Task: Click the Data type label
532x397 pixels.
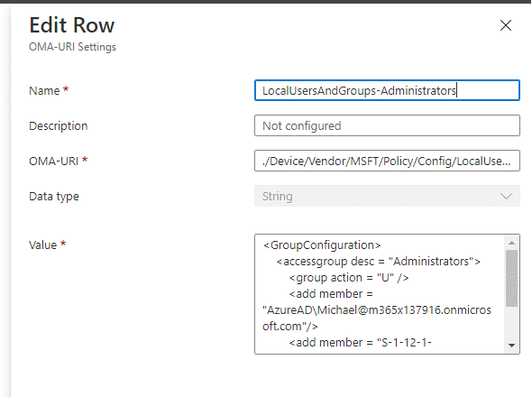Action: point(54,197)
